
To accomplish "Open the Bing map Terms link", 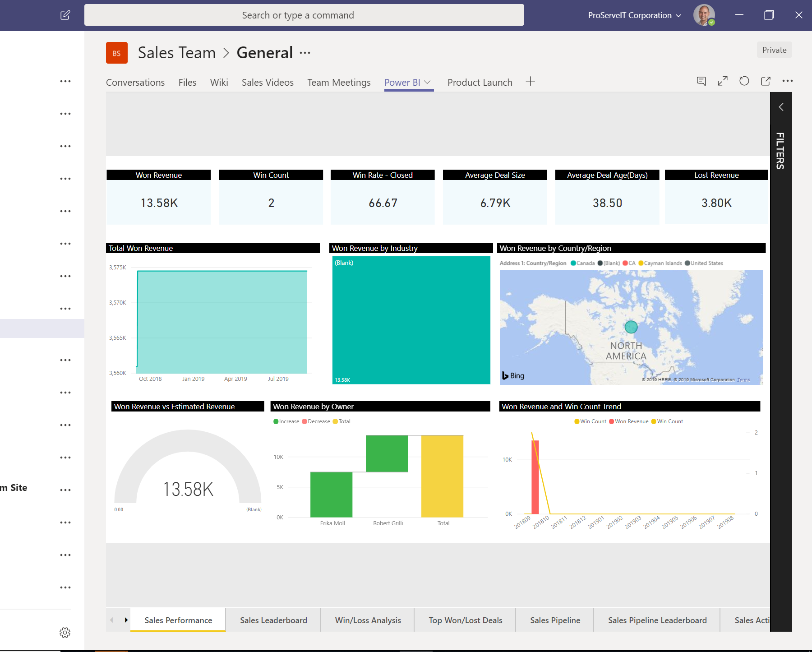I will 743,379.
